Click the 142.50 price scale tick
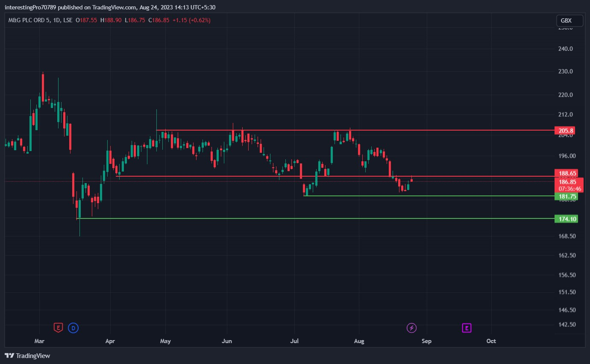Viewport: 590px width, 364px height. 567,324
